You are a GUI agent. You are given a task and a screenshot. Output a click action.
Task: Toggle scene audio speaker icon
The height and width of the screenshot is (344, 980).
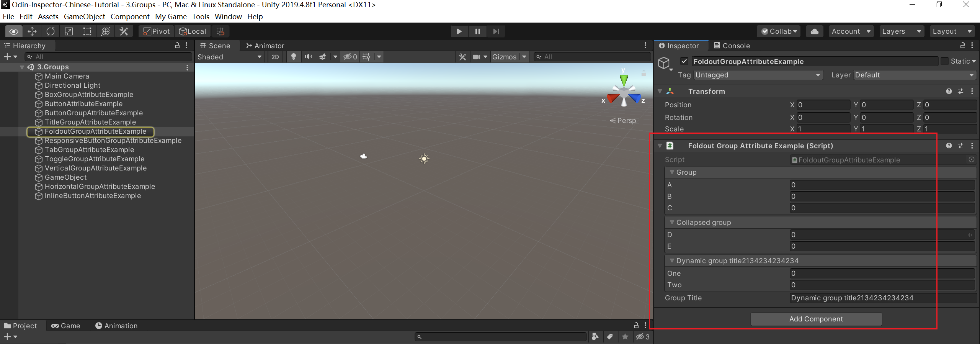tap(308, 57)
